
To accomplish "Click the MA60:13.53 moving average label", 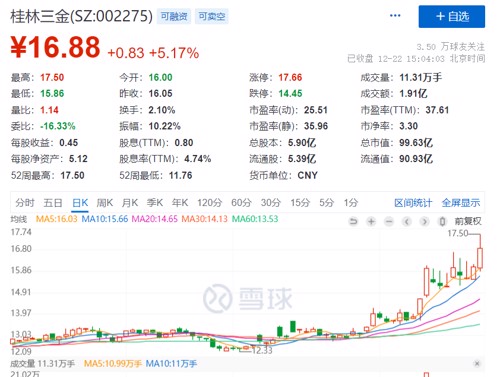I will 255,219.
